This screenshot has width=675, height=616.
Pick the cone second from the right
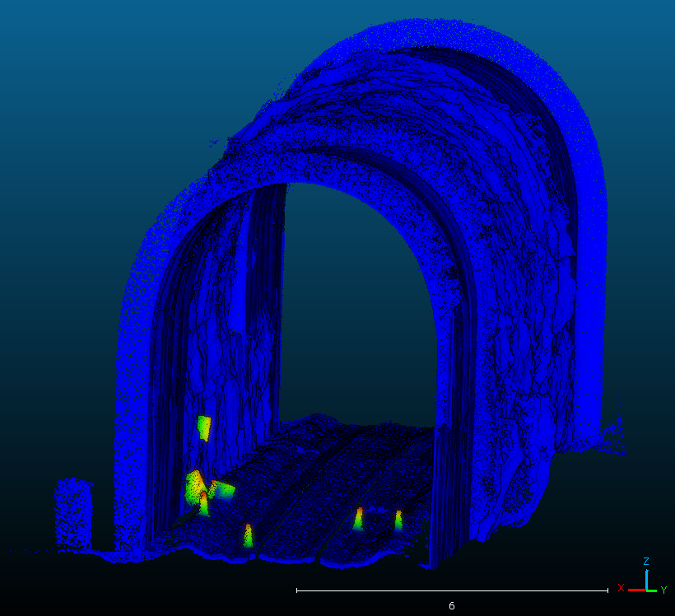click(359, 518)
